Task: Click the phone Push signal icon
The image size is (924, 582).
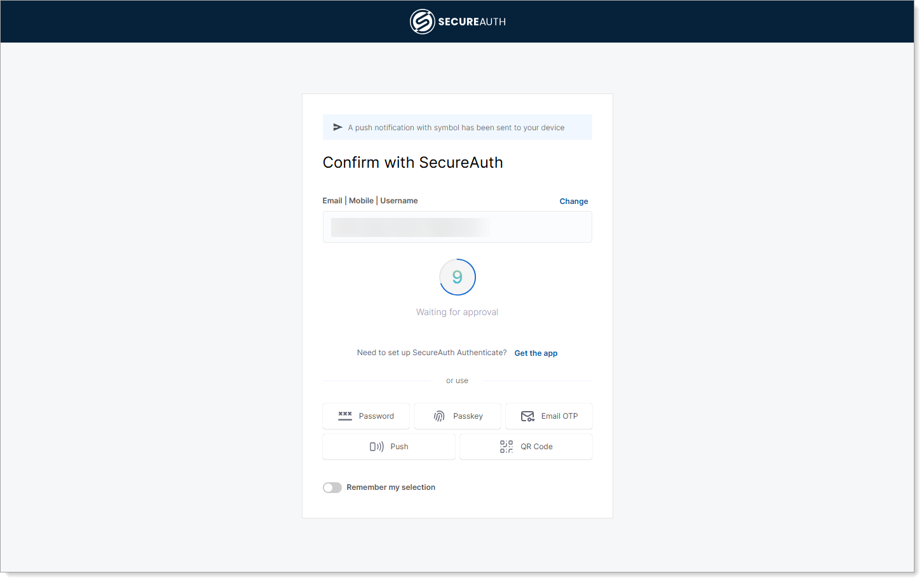Action: (377, 447)
